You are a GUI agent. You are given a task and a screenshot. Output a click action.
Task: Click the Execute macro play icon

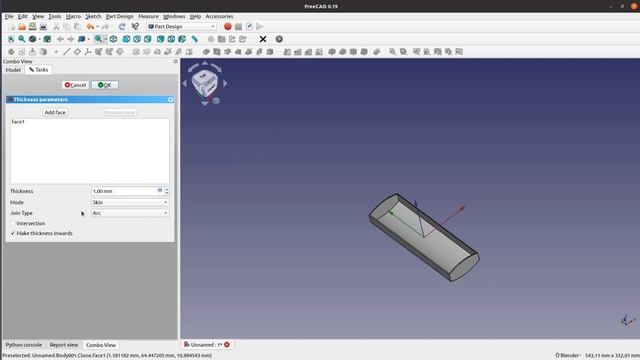tap(260, 27)
